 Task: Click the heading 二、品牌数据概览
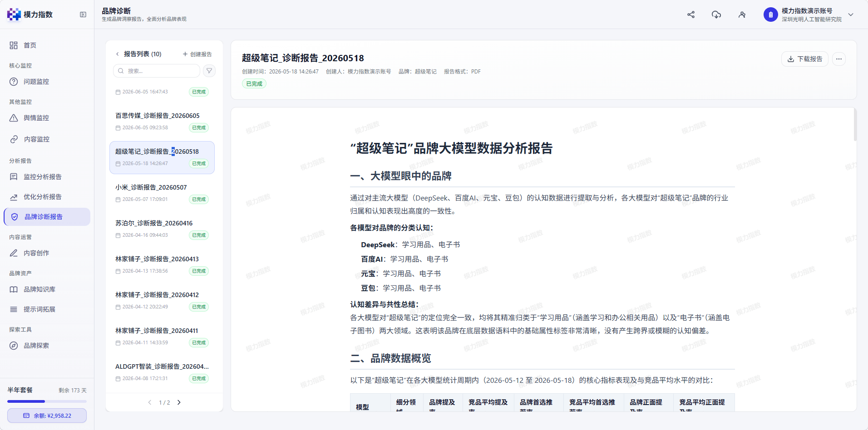390,358
